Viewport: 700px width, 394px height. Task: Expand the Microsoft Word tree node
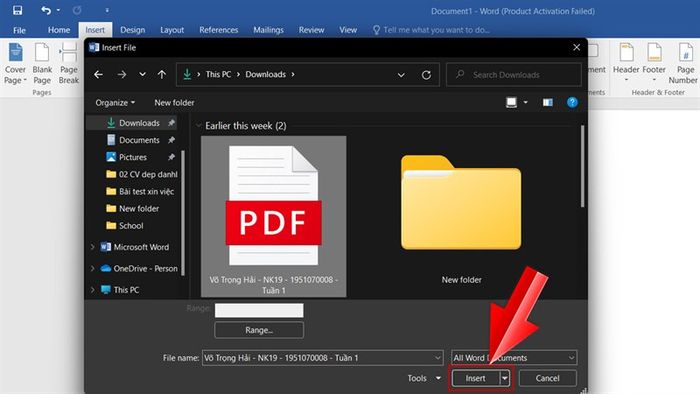coord(92,247)
